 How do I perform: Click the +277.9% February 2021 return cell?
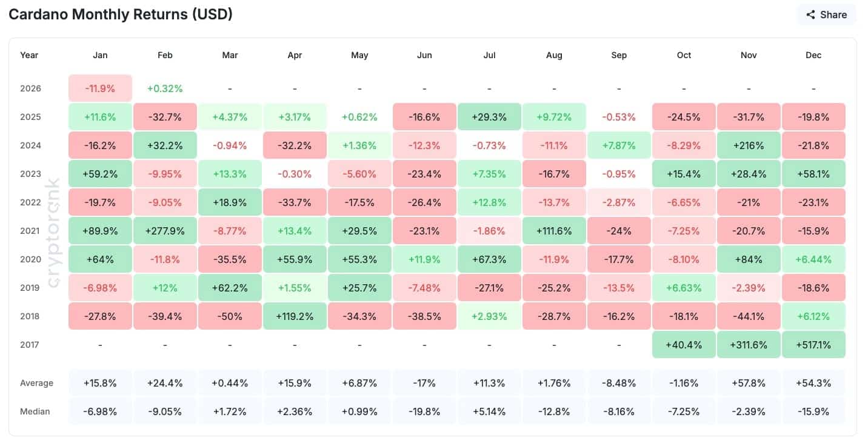point(165,231)
